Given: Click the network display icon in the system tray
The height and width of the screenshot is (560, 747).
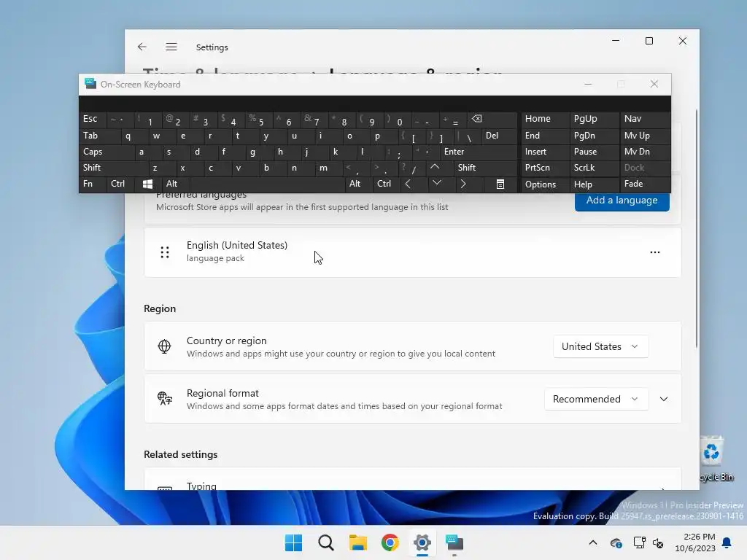Looking at the screenshot, I should pyautogui.click(x=639, y=542).
